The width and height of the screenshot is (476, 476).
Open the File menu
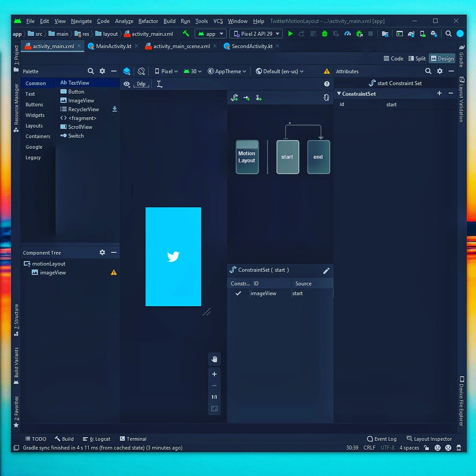point(30,21)
